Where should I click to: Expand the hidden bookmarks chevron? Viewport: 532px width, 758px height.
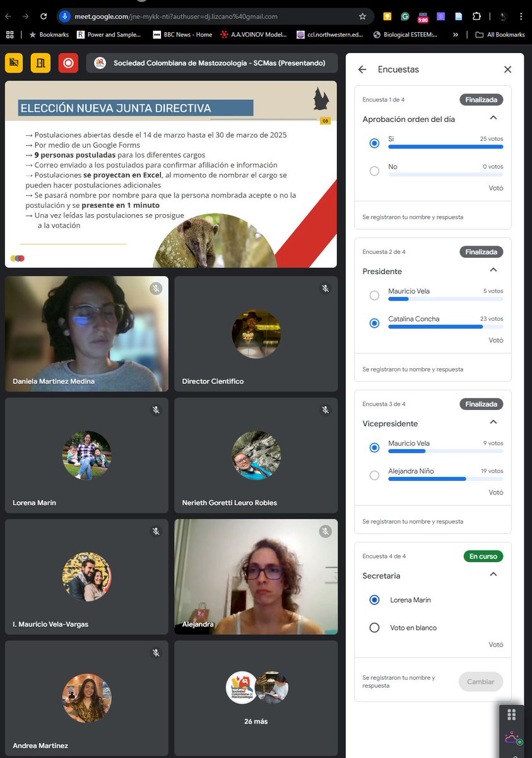coord(456,35)
